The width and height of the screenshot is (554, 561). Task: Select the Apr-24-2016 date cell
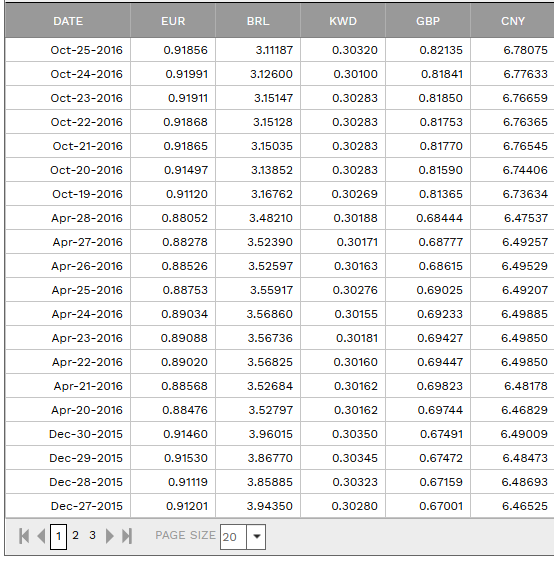(x=68, y=313)
